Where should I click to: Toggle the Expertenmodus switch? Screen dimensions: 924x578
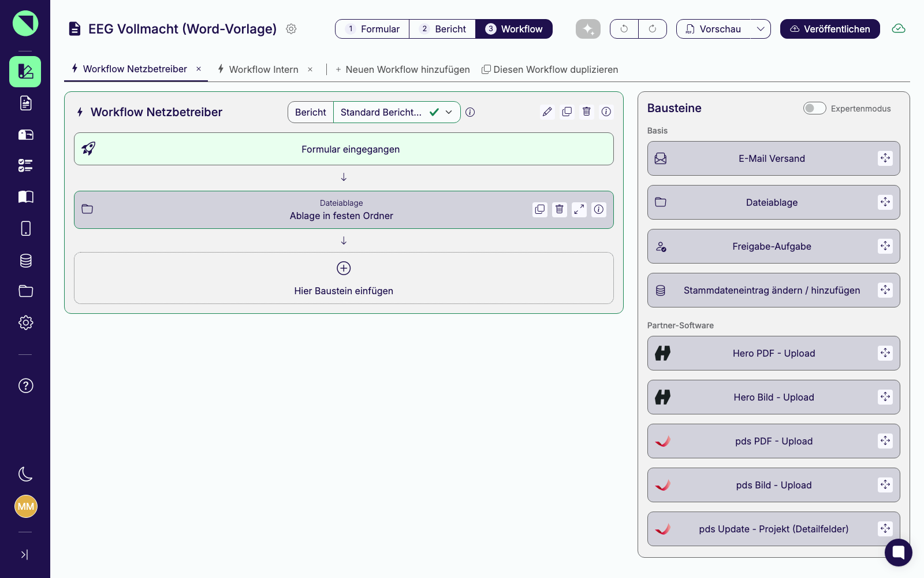pos(814,108)
